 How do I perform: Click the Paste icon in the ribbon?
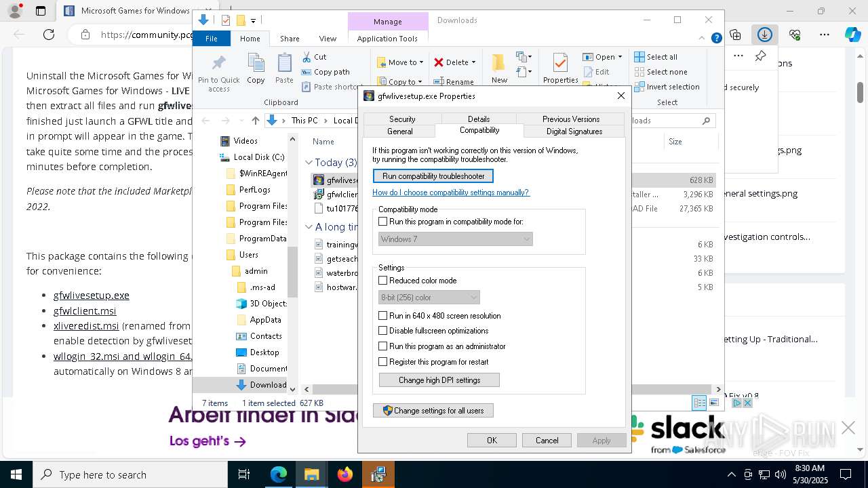pyautogui.click(x=284, y=64)
